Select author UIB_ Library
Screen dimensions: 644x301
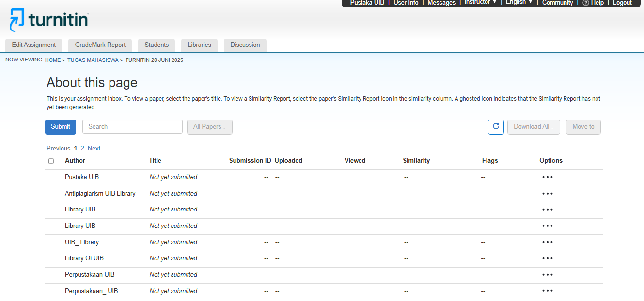coord(82,242)
